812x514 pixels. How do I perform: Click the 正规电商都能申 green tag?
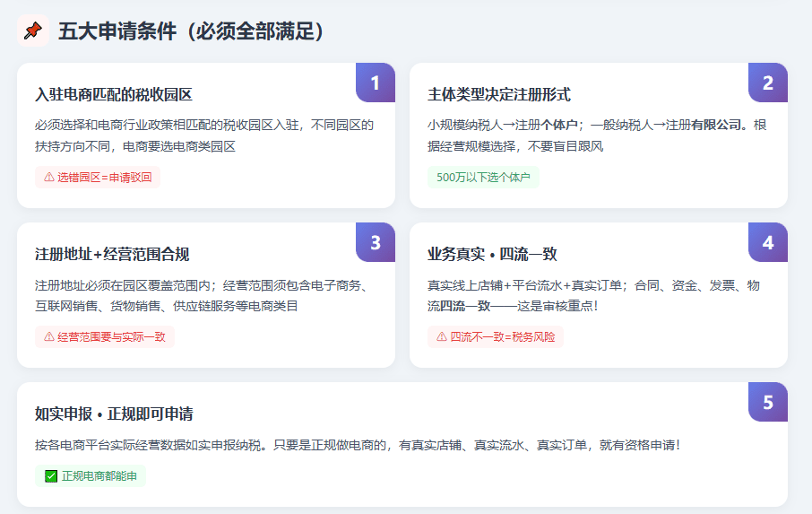tap(91, 476)
